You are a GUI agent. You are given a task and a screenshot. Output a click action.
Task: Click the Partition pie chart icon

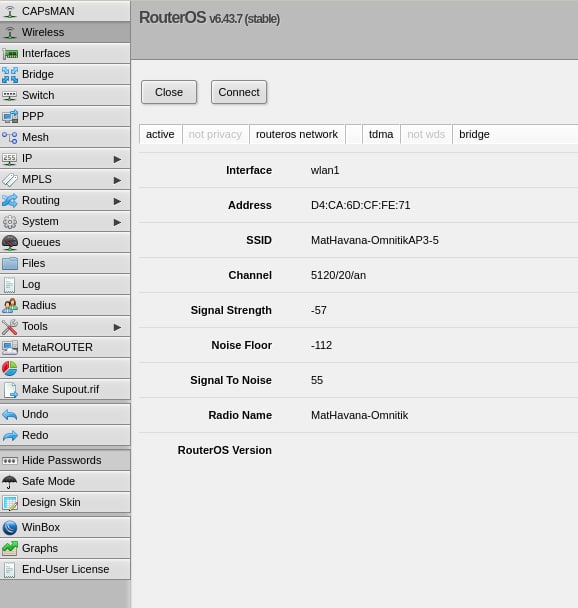[x=10, y=368]
